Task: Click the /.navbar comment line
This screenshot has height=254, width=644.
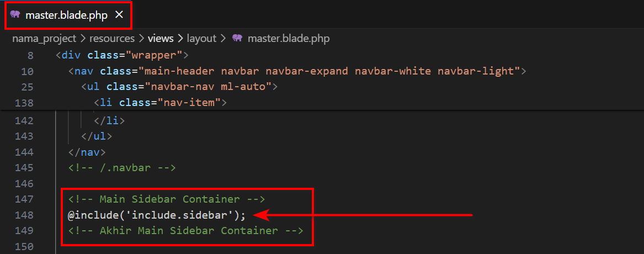Action: point(122,168)
